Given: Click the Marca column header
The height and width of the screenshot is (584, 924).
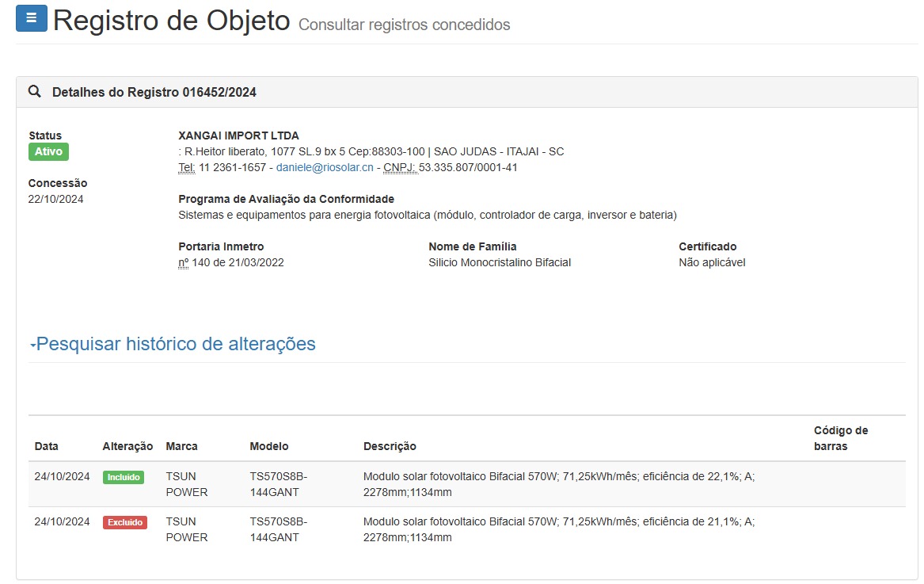Looking at the screenshot, I should tap(181, 447).
